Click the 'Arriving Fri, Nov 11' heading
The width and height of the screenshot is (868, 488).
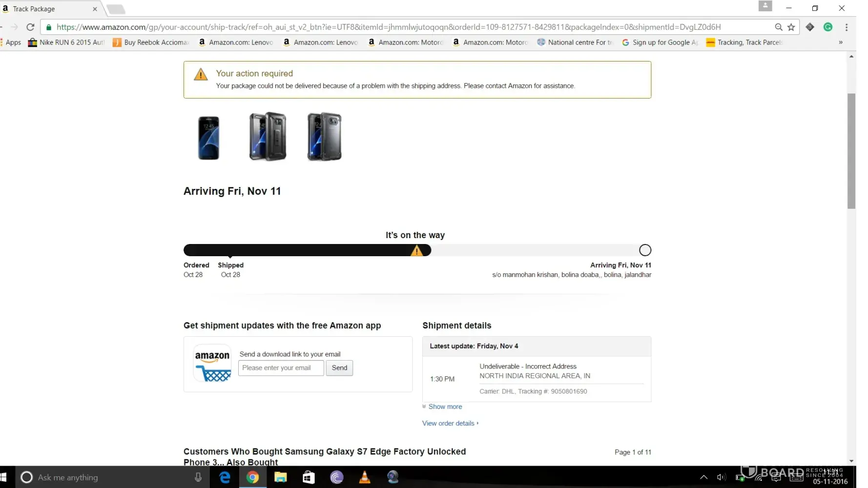[x=232, y=191]
